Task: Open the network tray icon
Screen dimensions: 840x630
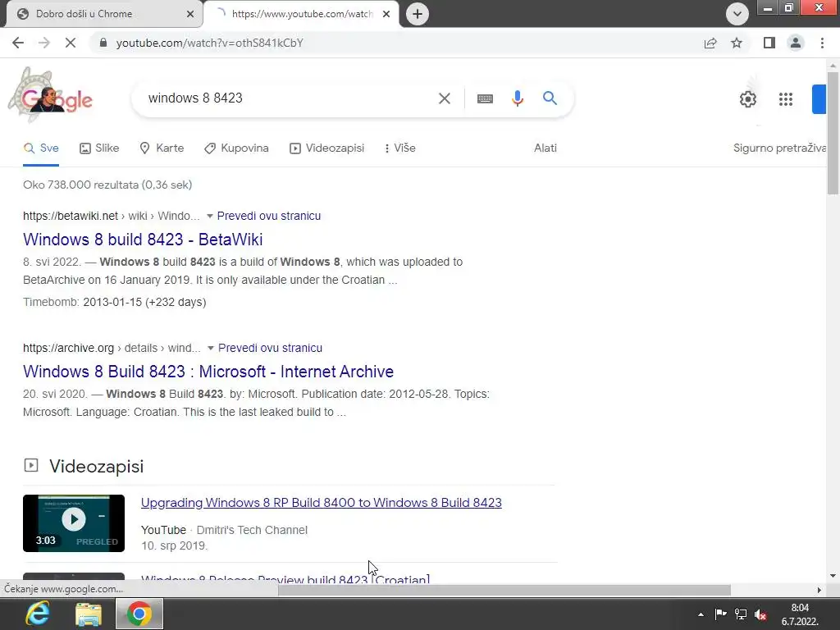Action: (x=741, y=614)
